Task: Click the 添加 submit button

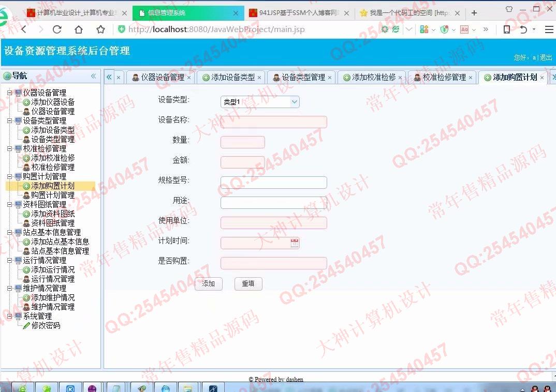Action: [209, 283]
